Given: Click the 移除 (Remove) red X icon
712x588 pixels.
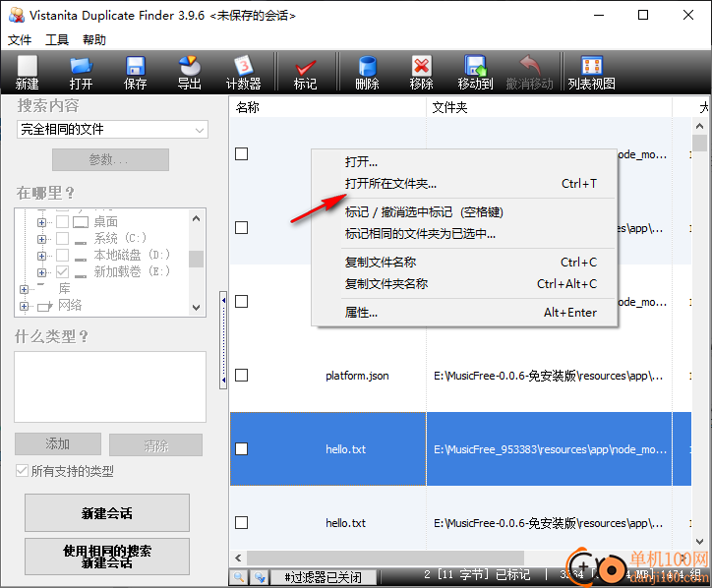Looking at the screenshot, I should click(x=421, y=73).
